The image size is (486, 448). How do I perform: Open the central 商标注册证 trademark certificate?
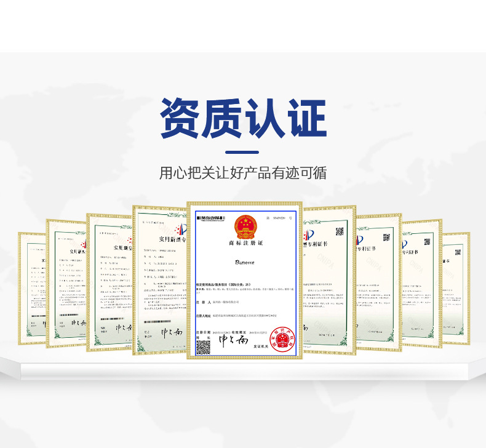pyautogui.click(x=245, y=281)
